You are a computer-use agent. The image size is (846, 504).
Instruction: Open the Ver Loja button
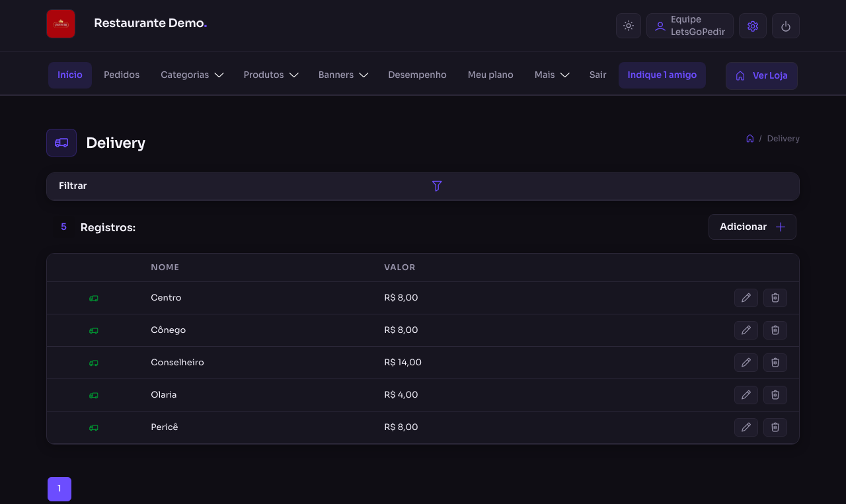coord(761,76)
